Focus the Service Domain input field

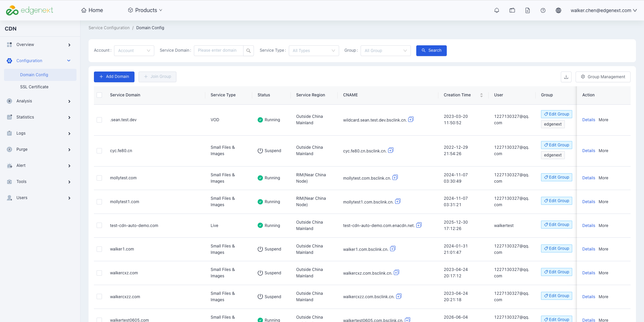point(219,51)
